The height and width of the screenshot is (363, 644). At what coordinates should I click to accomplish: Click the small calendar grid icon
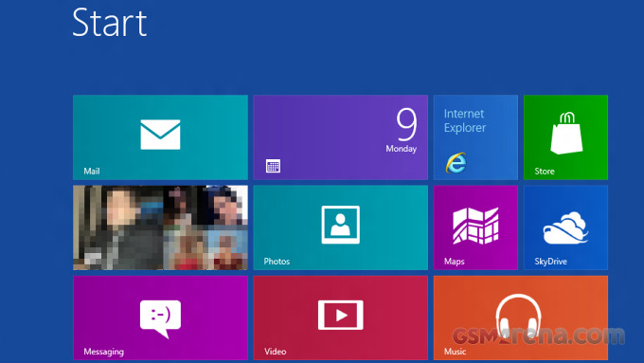pyautogui.click(x=273, y=166)
